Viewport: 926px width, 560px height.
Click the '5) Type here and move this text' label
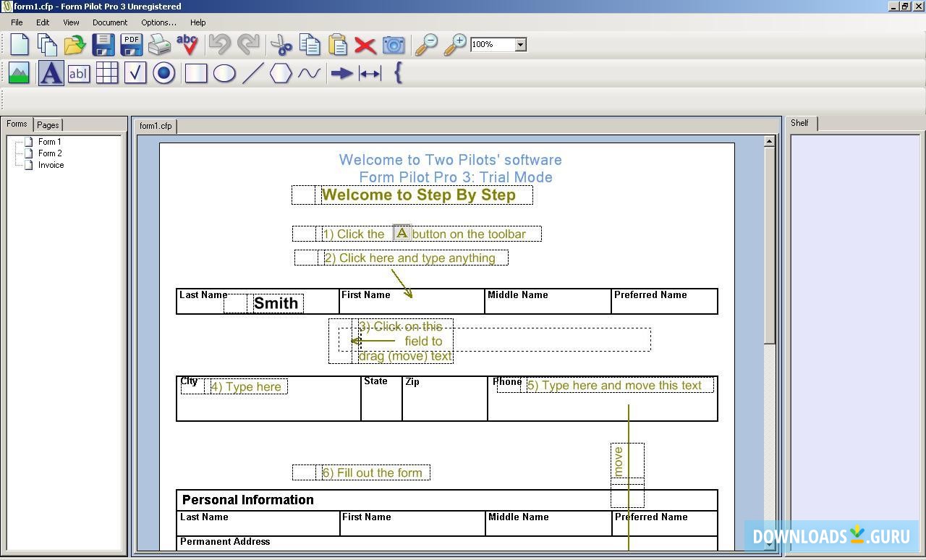coord(614,386)
